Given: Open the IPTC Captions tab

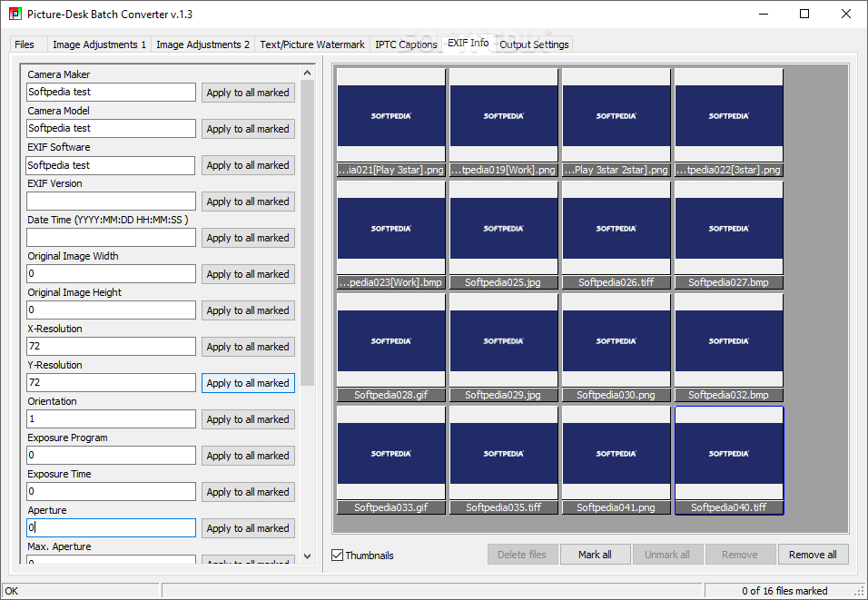Looking at the screenshot, I should click(406, 44).
